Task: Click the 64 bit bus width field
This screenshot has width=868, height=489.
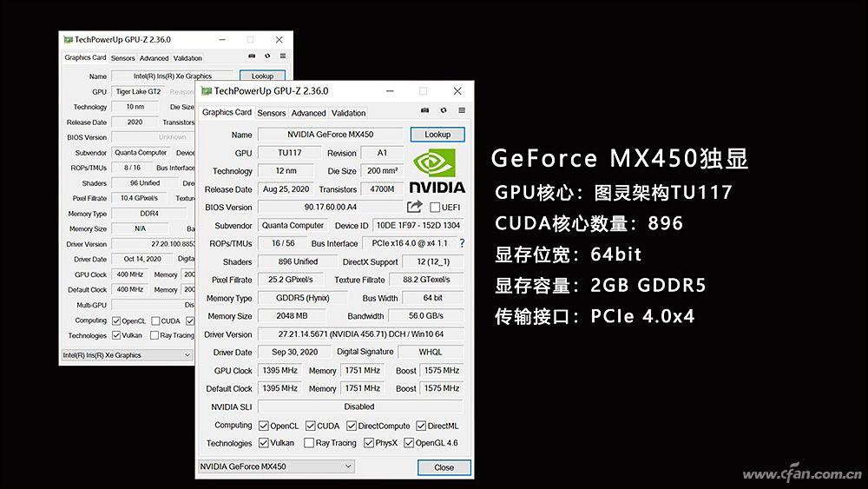Action: 433,298
